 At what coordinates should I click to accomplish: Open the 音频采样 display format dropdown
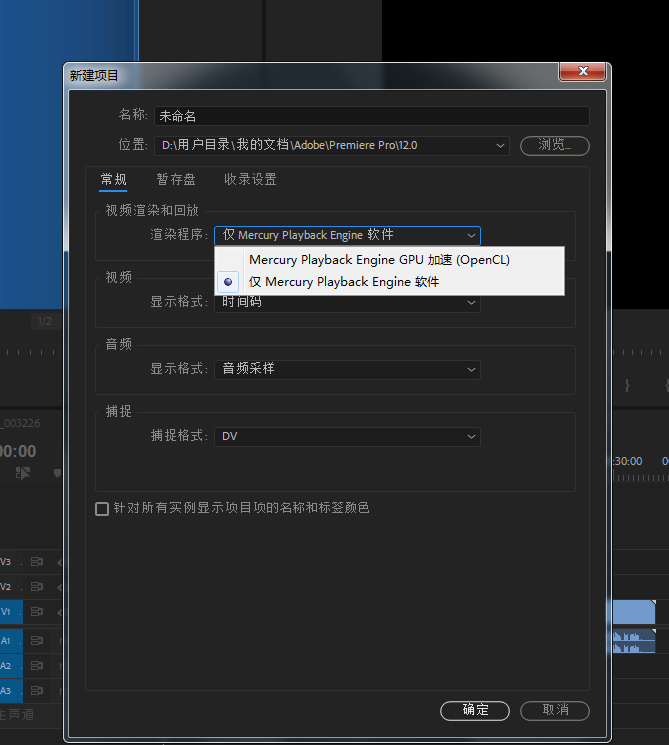click(x=347, y=369)
